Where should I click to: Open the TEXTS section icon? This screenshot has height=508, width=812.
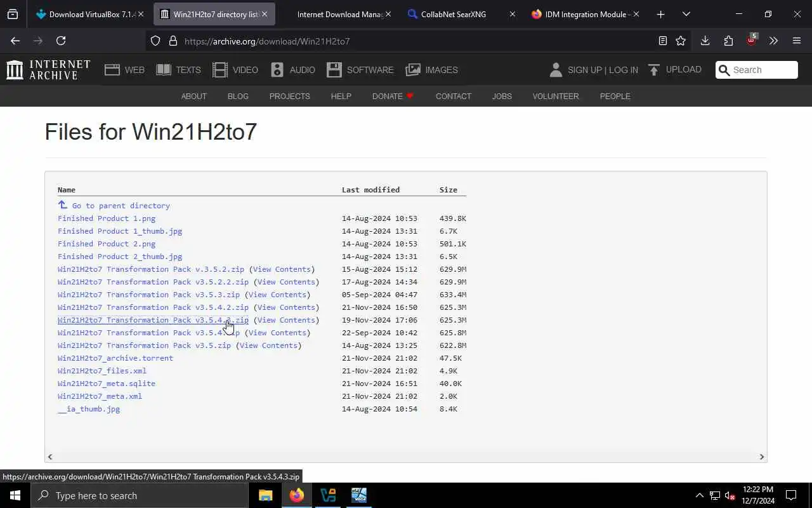[164, 70]
